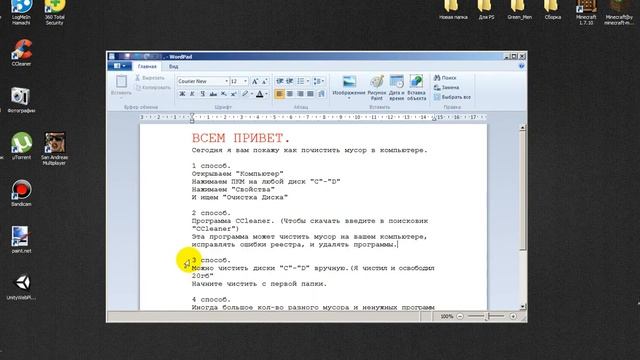
Task: Apply the font color A button
Action: (x=259, y=94)
